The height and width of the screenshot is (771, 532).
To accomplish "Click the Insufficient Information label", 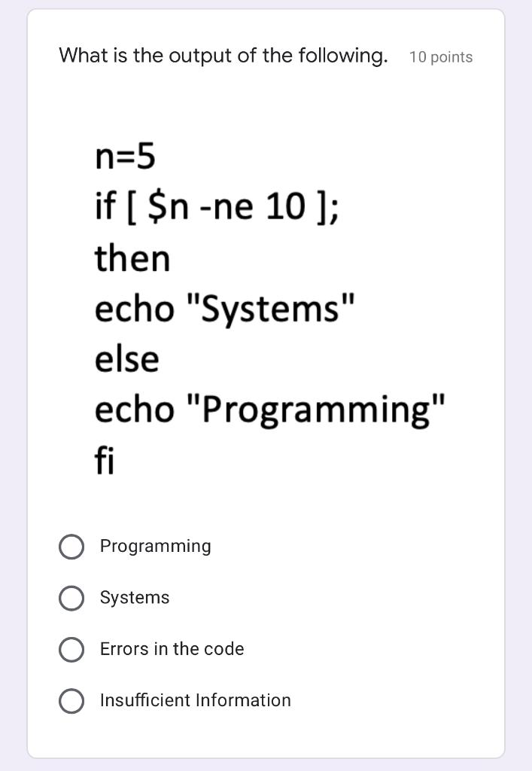I will coord(195,700).
